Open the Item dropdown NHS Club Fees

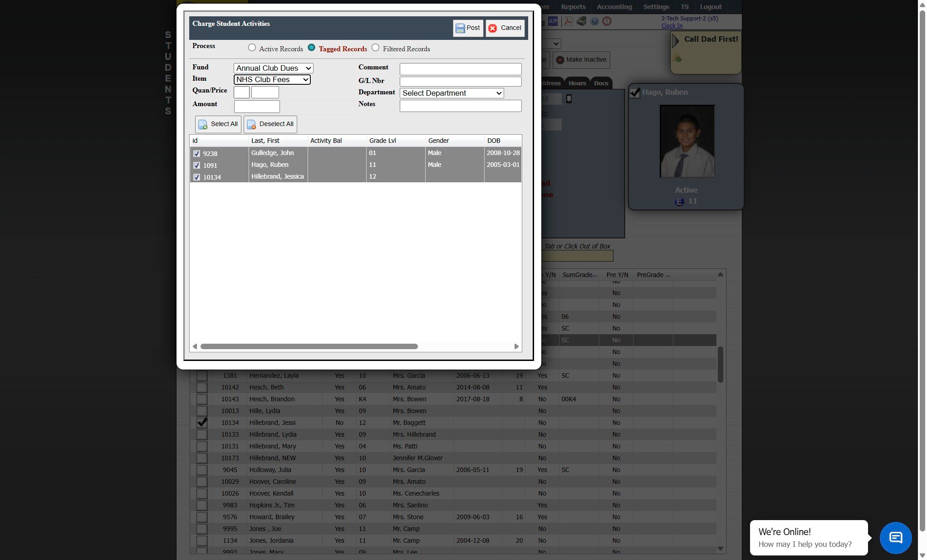click(x=272, y=80)
